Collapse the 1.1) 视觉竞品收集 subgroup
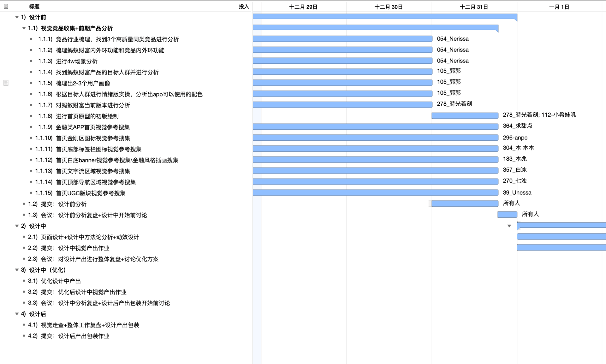Viewport: 606px width, 364px height. pyautogui.click(x=24, y=28)
